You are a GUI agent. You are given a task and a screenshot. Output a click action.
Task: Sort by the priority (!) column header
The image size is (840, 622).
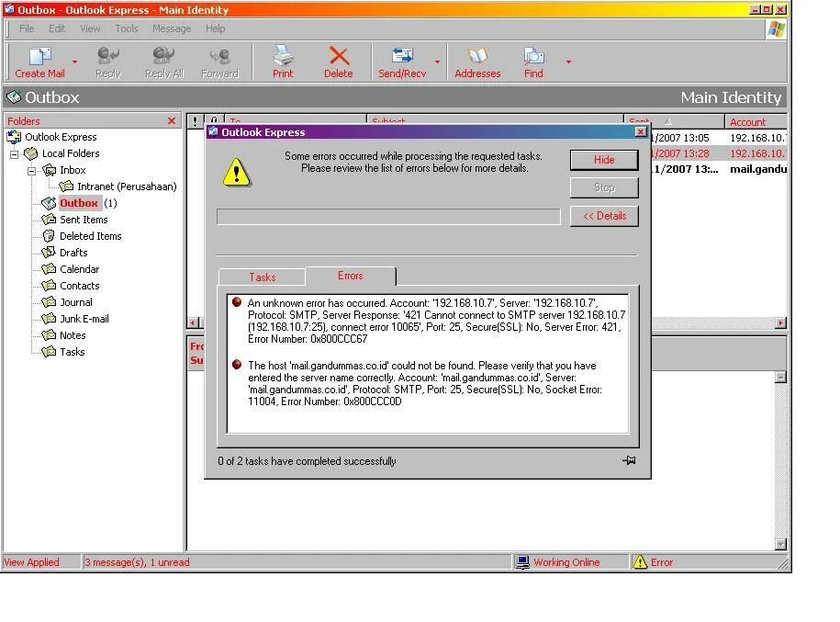pyautogui.click(x=195, y=121)
